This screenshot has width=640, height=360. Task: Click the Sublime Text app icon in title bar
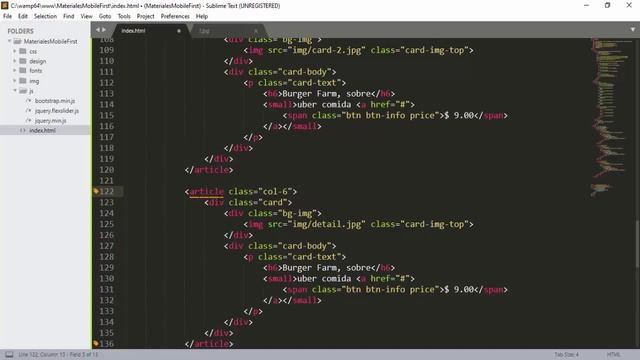click(5, 5)
